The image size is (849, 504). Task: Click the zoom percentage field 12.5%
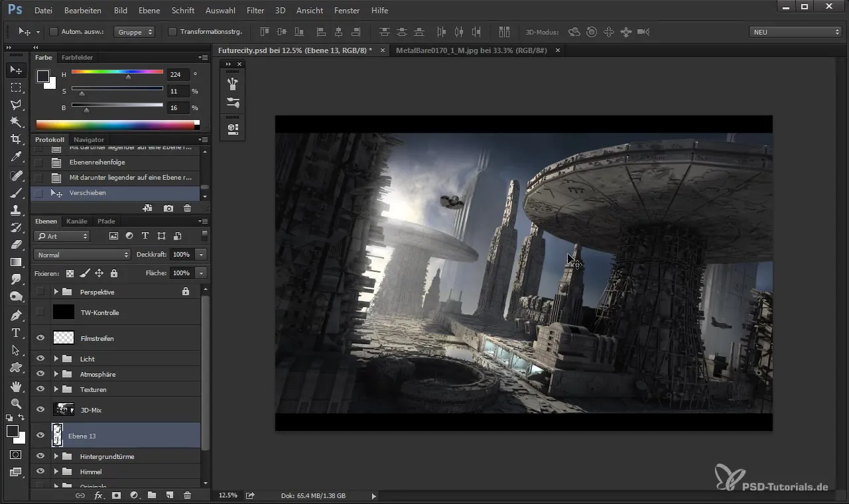pyautogui.click(x=228, y=495)
